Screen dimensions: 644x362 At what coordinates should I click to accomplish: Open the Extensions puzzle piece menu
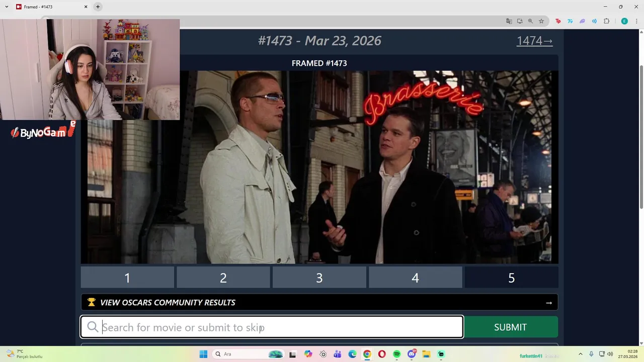[x=606, y=21]
